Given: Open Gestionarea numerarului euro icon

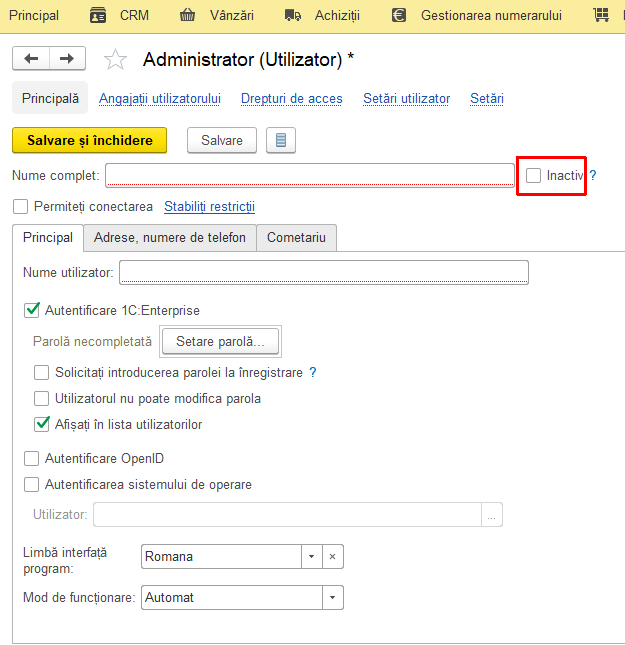Looking at the screenshot, I should pyautogui.click(x=399, y=16).
